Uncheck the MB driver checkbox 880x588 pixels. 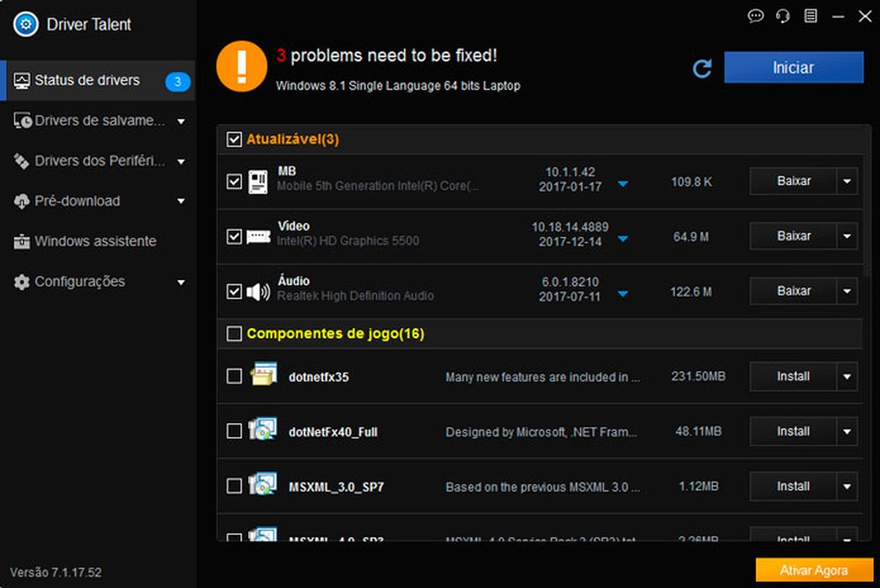pyautogui.click(x=233, y=181)
